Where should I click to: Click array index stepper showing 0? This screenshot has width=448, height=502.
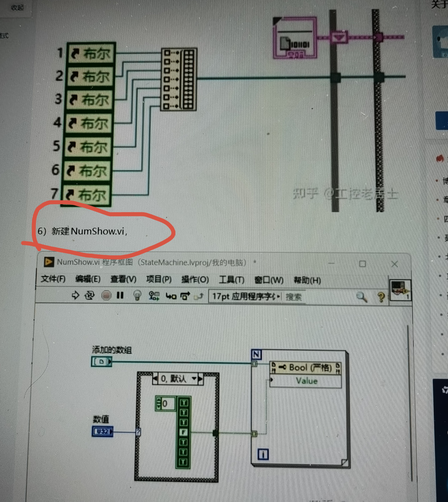[165, 404]
